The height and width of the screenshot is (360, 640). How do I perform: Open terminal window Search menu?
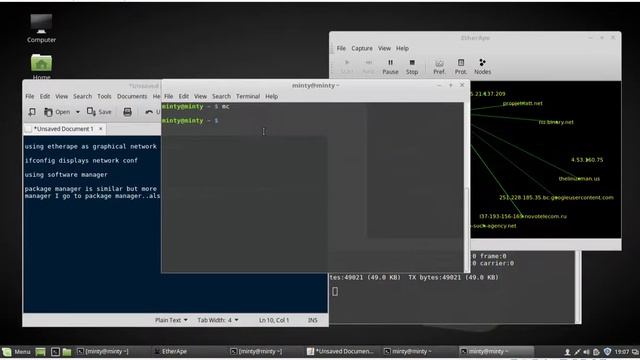click(221, 96)
